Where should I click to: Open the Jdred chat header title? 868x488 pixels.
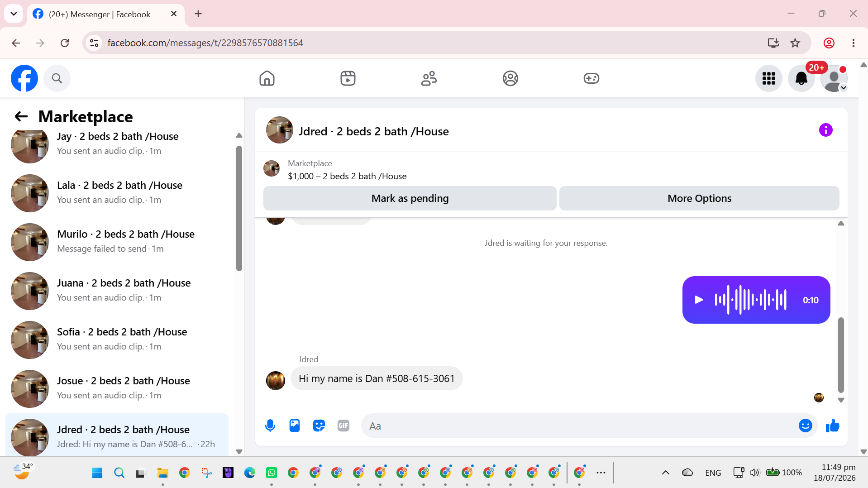pos(373,131)
